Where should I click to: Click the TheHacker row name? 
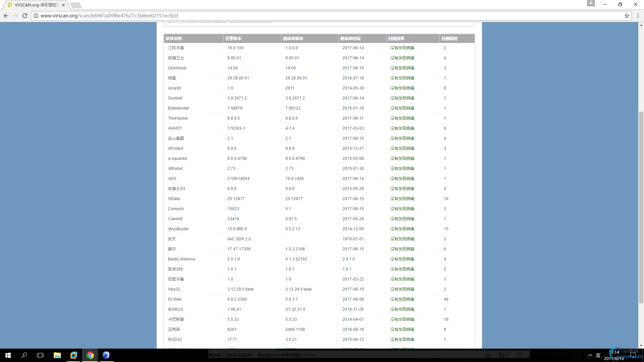click(178, 118)
